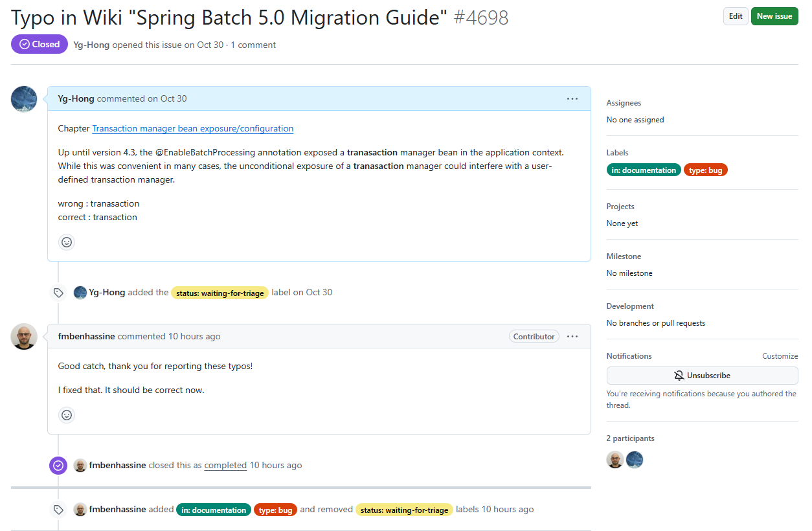Click 'None yet' under Projects
The height and width of the screenshot is (531, 812).
[x=622, y=223]
